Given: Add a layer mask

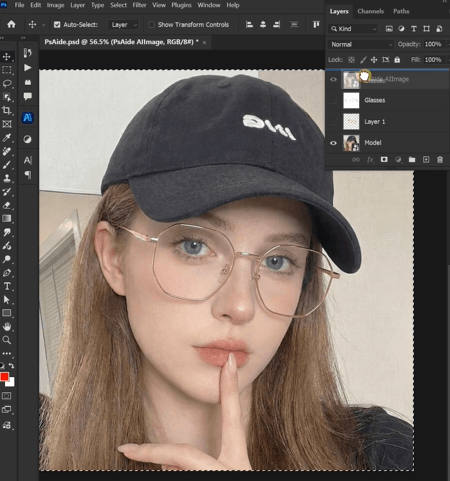Looking at the screenshot, I should pyautogui.click(x=384, y=160).
